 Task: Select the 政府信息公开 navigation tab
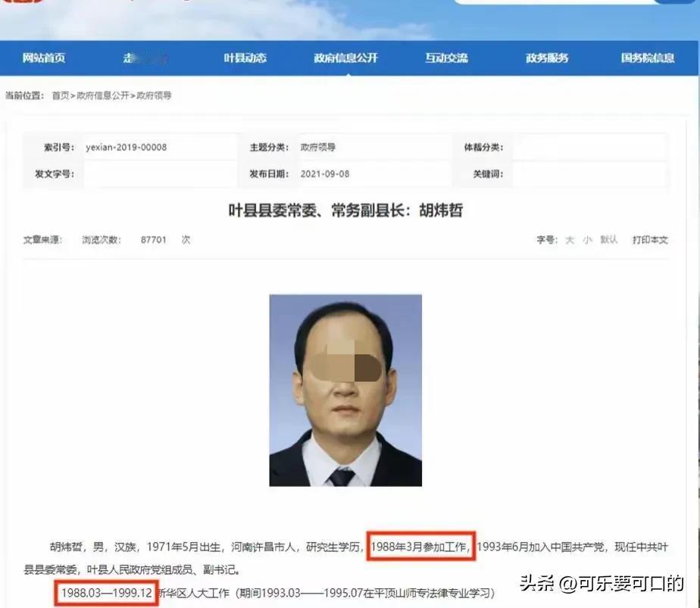point(345,58)
